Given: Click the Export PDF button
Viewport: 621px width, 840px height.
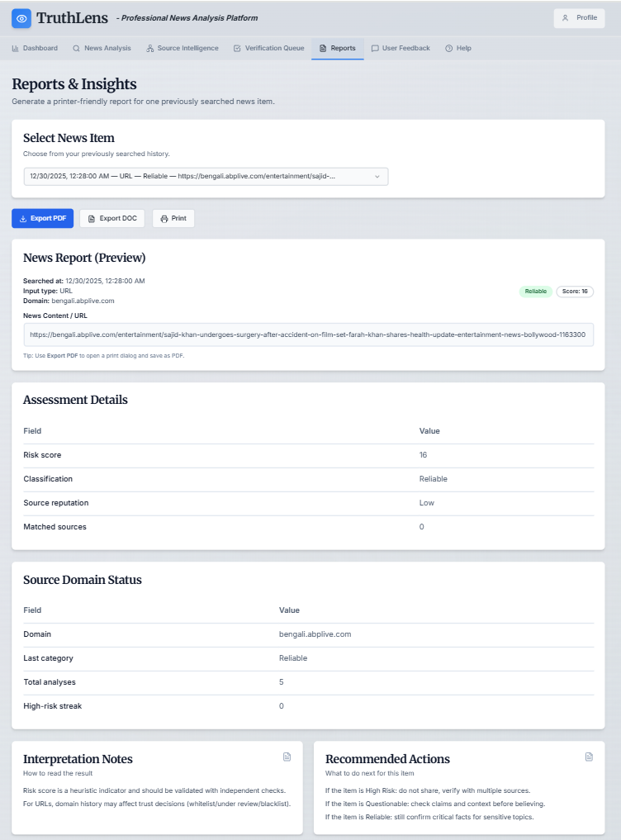Looking at the screenshot, I should [x=42, y=219].
